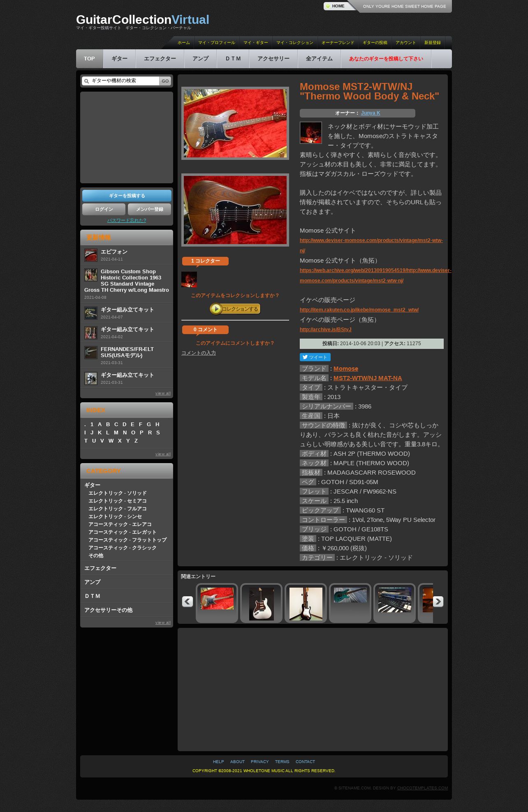Open CHOCOTEMPLATES.COM footer link
Image resolution: width=528 pixels, height=812 pixels.
pyautogui.click(x=422, y=788)
